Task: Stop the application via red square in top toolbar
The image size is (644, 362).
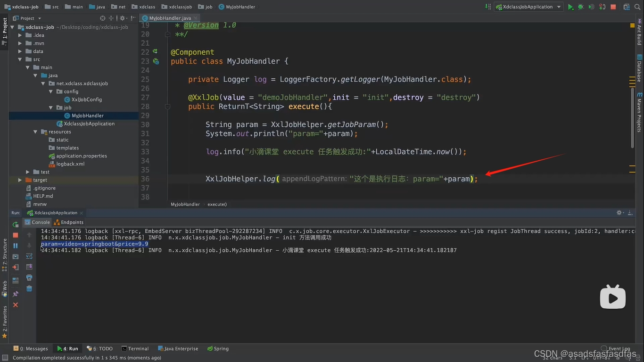Action: 613,7
